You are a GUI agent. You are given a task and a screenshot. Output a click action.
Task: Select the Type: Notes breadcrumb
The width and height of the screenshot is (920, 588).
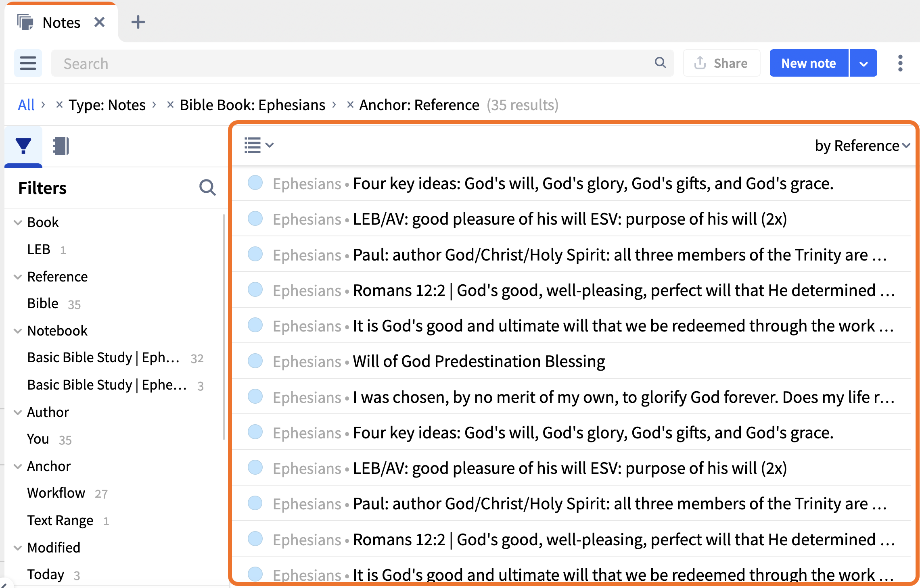pos(107,105)
